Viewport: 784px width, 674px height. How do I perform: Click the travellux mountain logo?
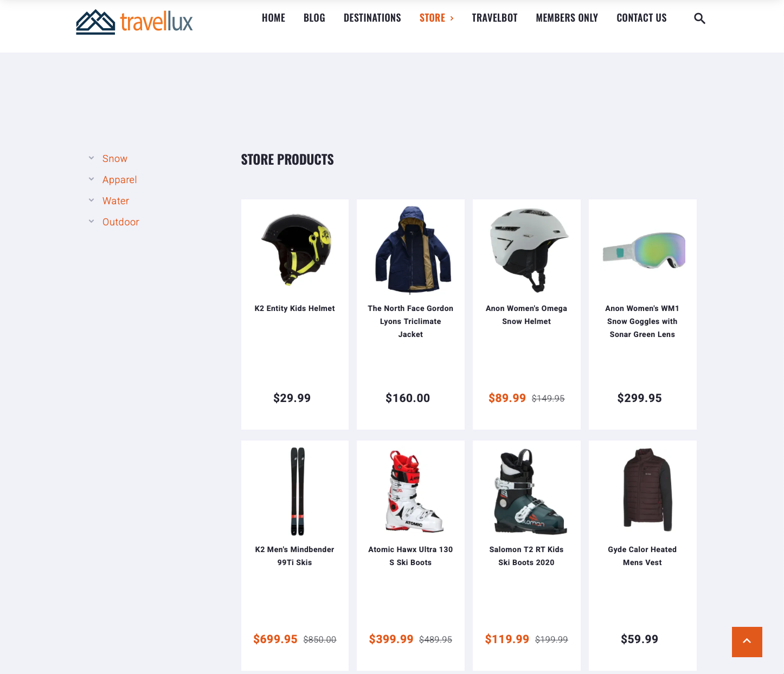[x=134, y=22]
